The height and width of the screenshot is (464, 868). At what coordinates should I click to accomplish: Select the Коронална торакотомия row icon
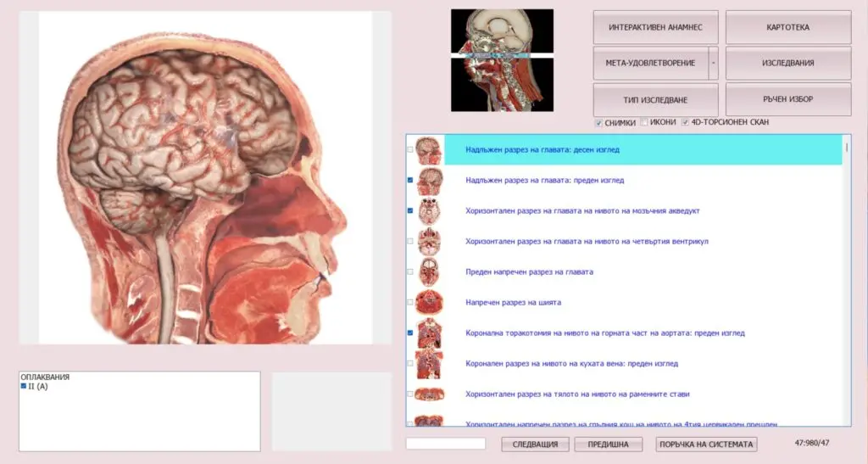tap(429, 333)
